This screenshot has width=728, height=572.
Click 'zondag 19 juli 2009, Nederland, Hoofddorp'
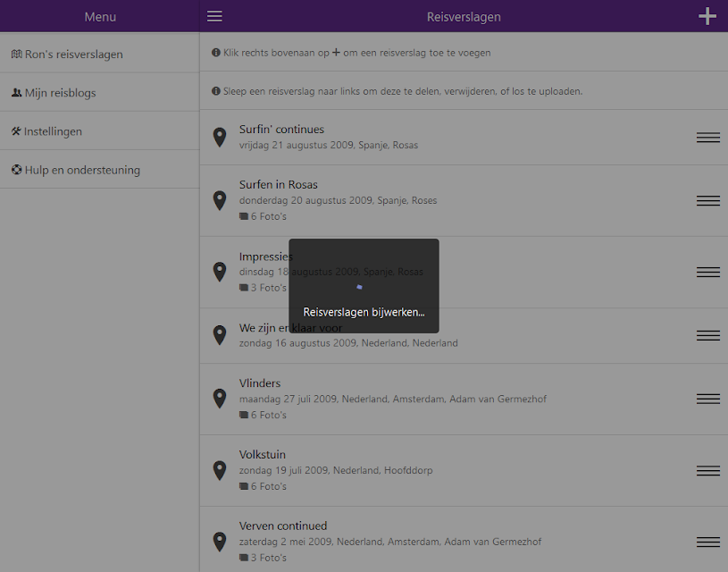(336, 470)
